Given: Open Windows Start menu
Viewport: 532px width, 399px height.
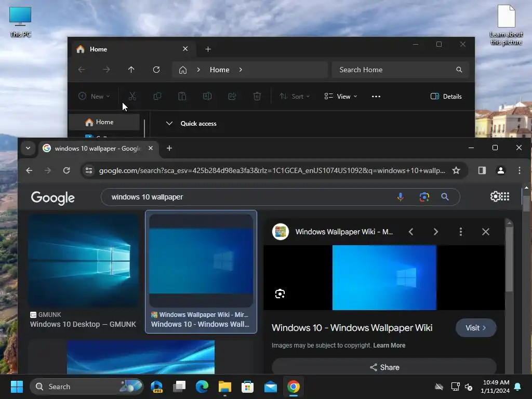Looking at the screenshot, I should click(17, 387).
